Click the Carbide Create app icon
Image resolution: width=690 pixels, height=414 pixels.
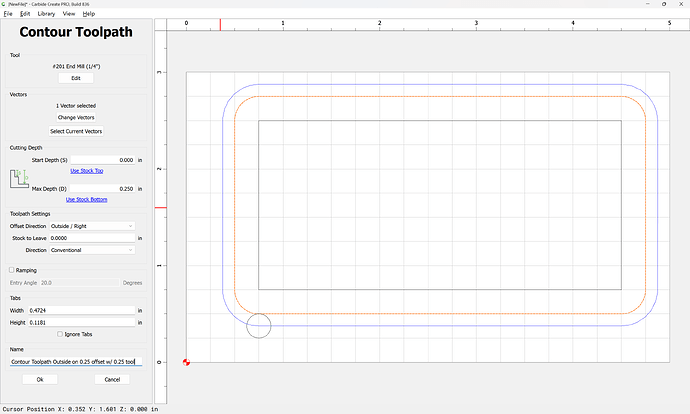tap(5, 4)
